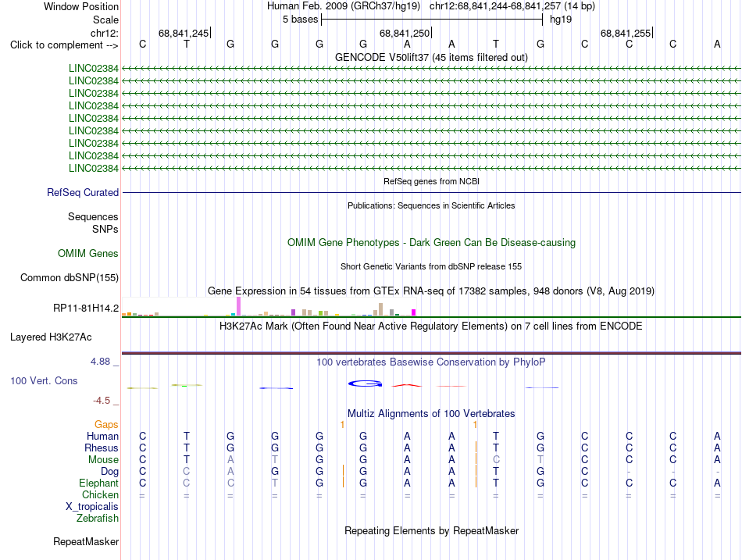Click the OMIM Genes track label
The image size is (742, 560).
point(87,253)
